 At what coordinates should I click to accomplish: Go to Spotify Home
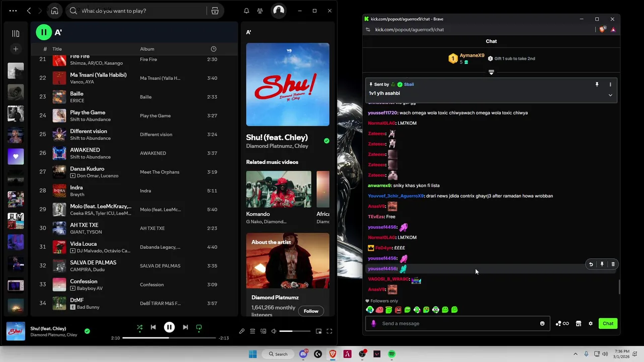coord(54,11)
